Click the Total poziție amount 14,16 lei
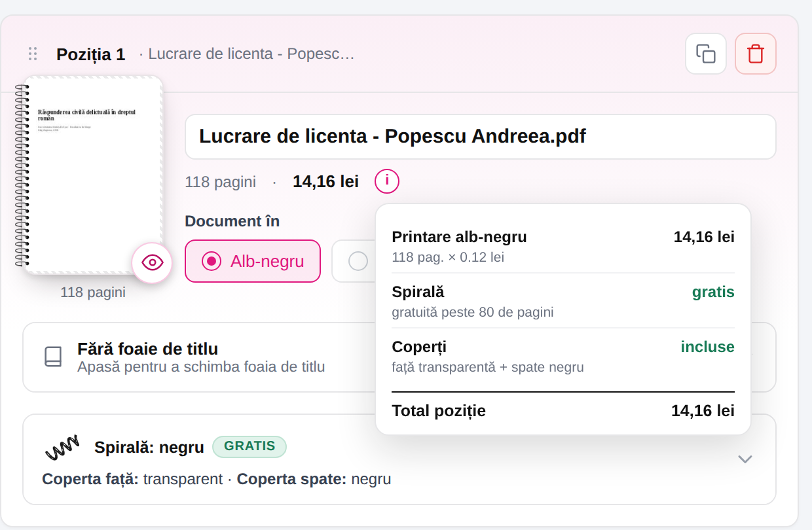This screenshot has height=530, width=812. pos(703,411)
